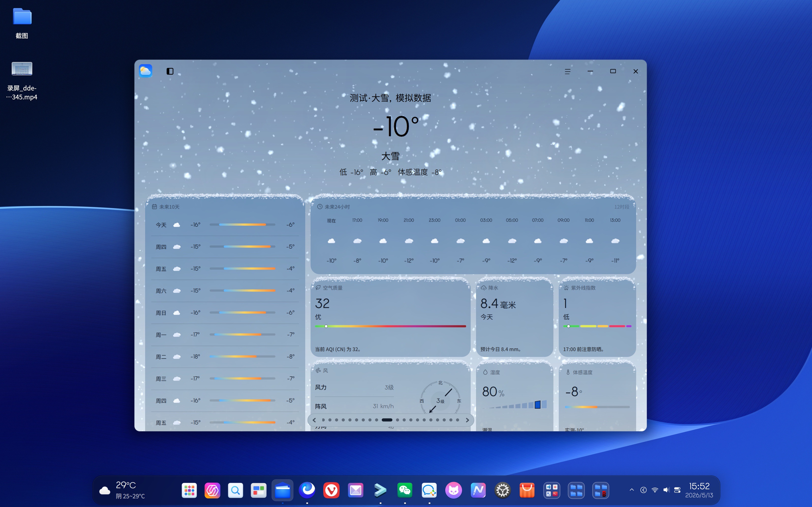Click the 未来10天 calendar icon
Viewport: 812px width, 507px height.
tap(154, 207)
